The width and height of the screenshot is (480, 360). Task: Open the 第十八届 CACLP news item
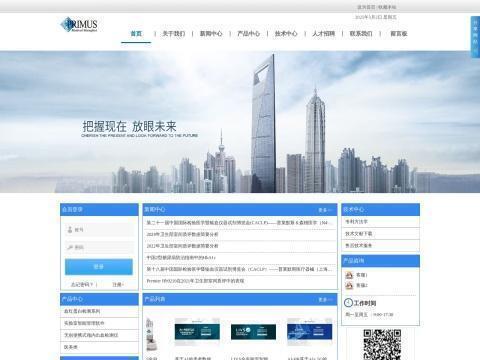click(x=240, y=269)
